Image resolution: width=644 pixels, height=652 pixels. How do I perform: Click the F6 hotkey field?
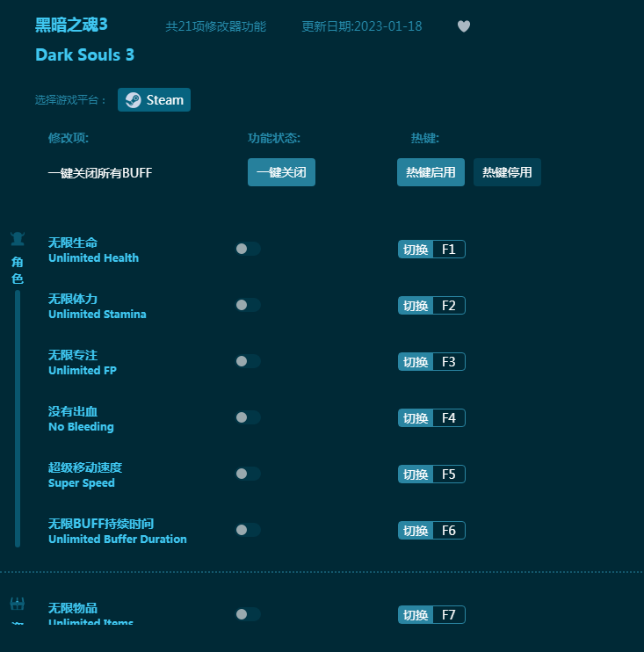click(x=449, y=531)
